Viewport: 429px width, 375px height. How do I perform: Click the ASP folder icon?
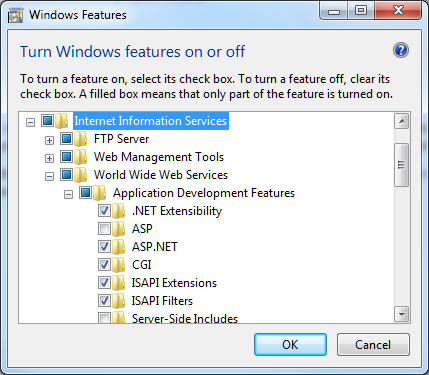pos(119,229)
